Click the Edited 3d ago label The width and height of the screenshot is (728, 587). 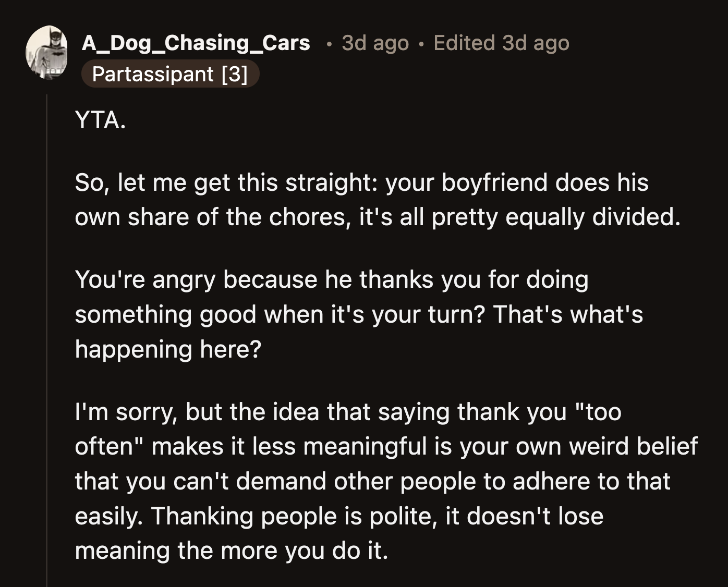[500, 43]
